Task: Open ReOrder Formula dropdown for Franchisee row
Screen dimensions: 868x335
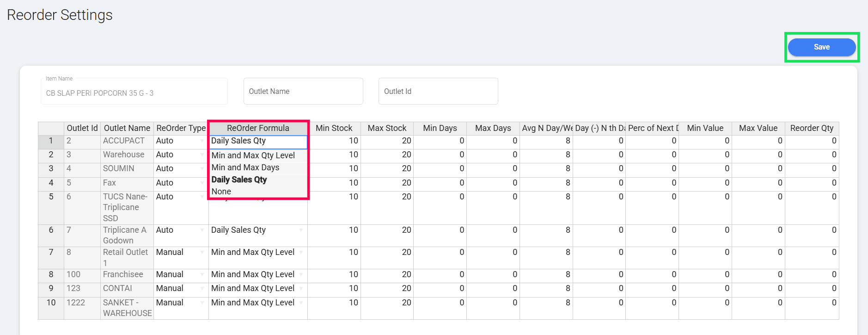Action: point(301,275)
